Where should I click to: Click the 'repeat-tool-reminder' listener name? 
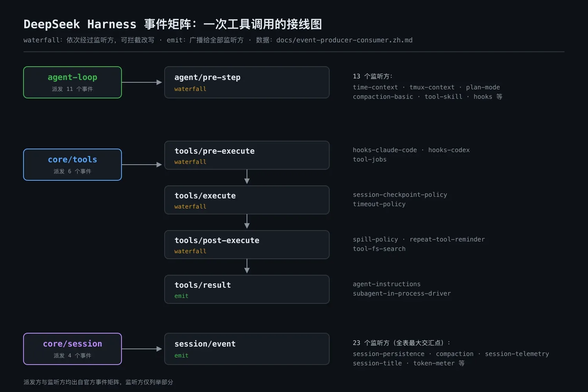[x=447, y=240]
